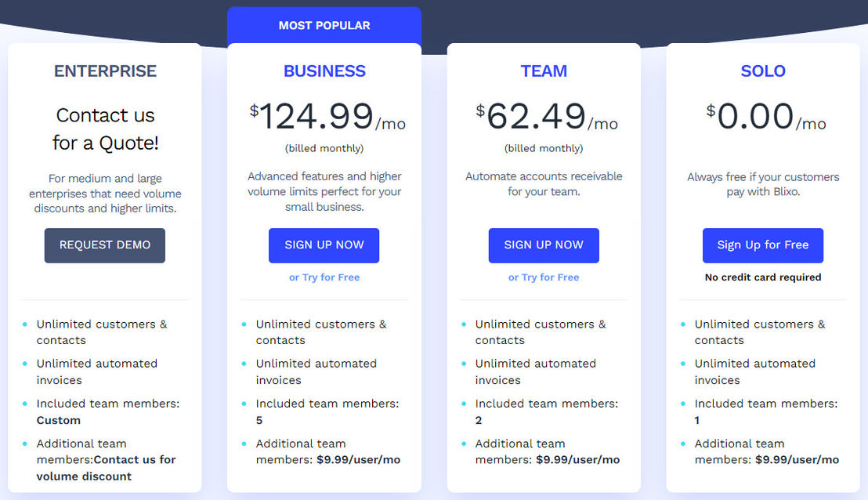Click 'Included team members: 1' in Solo
This screenshot has height=500, width=868.
766,411
